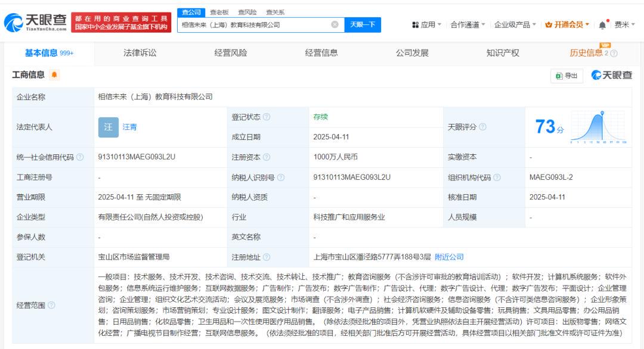
Task: Switch to the 法律诉讼 tab
Action: [140, 53]
